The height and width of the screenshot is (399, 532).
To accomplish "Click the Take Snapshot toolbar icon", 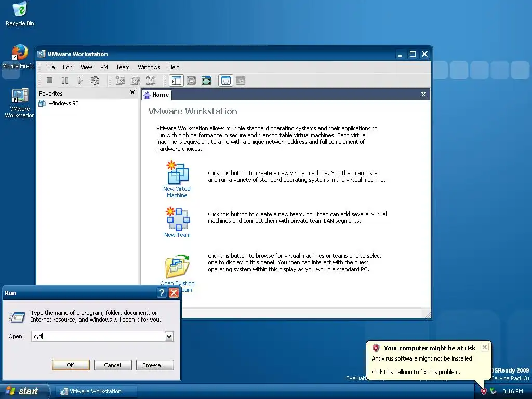I will coord(120,81).
